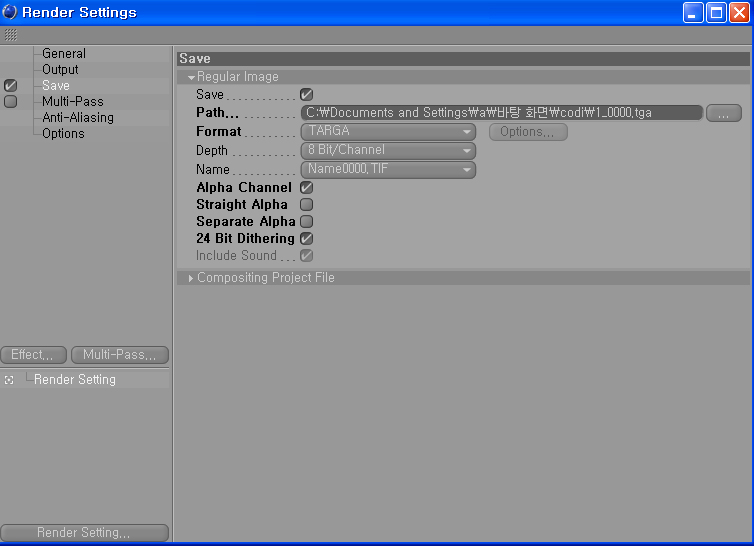Viewport: 754px width, 546px height.
Task: Open the Format dropdown showing TARGA
Action: 388,131
